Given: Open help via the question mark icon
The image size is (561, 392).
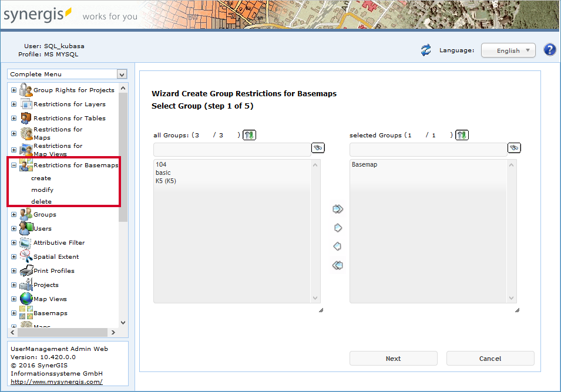Looking at the screenshot, I should [549, 49].
